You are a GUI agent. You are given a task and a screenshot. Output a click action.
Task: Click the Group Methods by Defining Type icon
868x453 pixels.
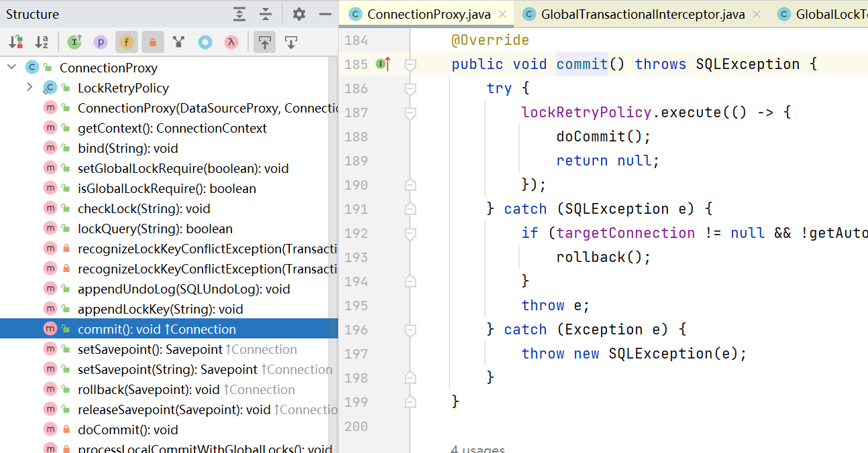point(74,42)
